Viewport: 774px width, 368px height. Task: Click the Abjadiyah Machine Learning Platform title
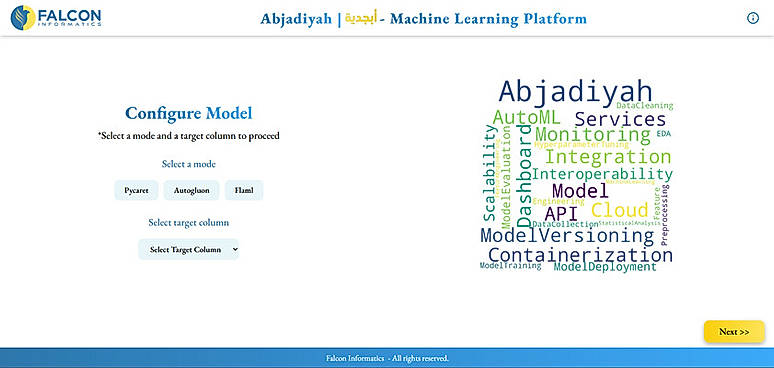424,19
